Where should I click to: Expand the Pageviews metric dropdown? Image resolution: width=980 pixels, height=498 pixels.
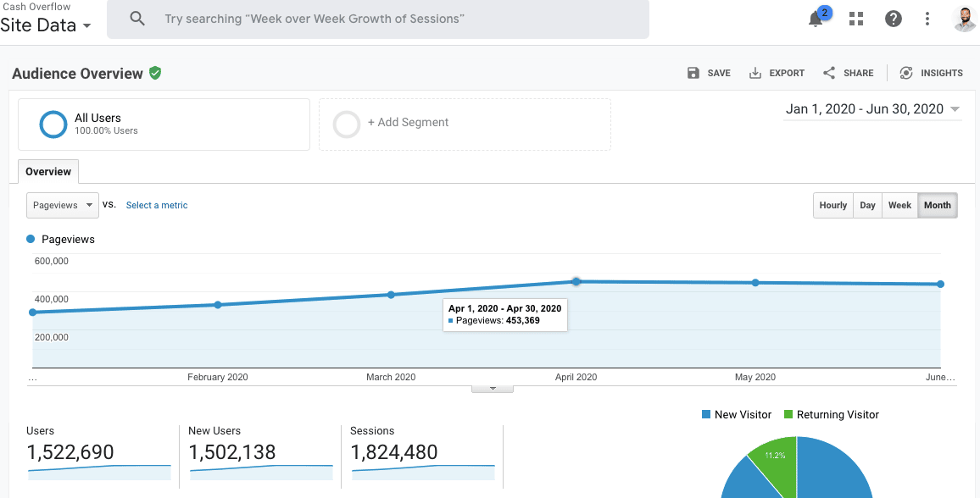click(x=63, y=205)
